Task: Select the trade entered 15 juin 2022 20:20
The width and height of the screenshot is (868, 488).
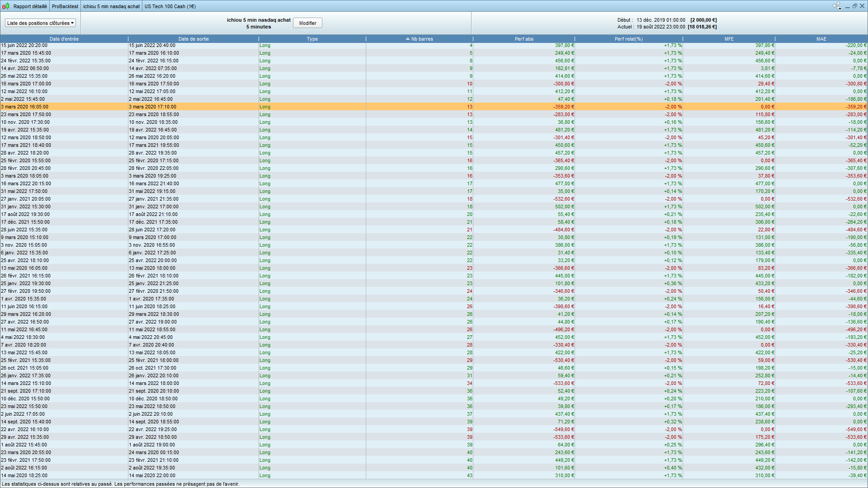Action: tap(24, 46)
